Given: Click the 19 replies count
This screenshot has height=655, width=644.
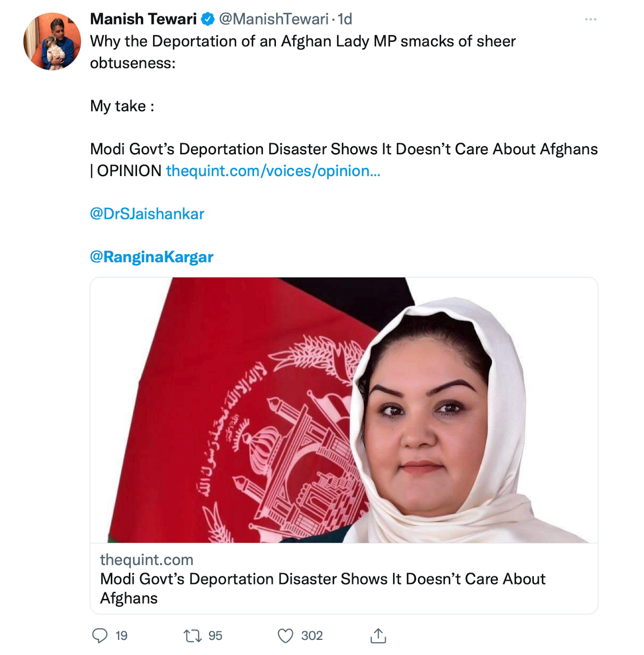Looking at the screenshot, I should tap(122, 635).
